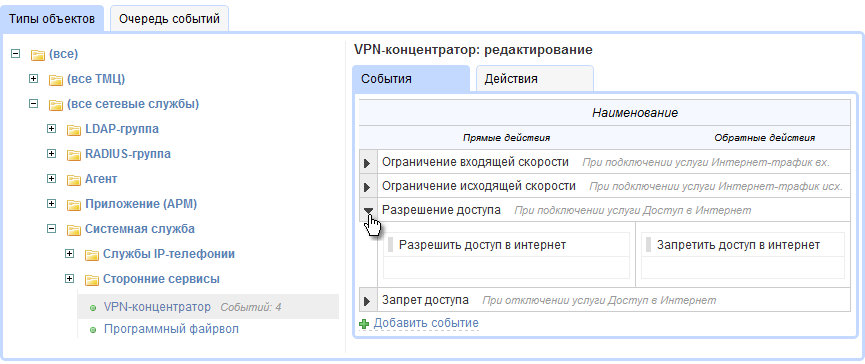Expand the Ограничение входящей скорости event row
Image resolution: width=865 pixels, height=364 pixels.
point(368,163)
